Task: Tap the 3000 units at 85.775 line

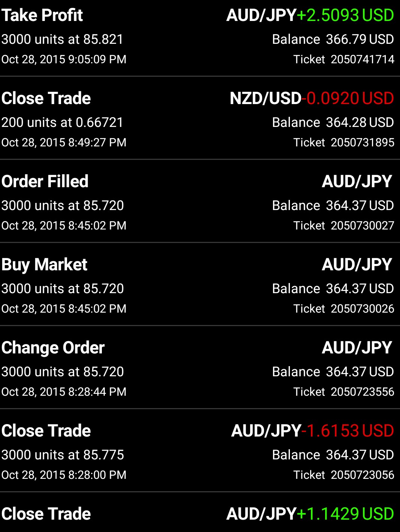Action: [63, 455]
